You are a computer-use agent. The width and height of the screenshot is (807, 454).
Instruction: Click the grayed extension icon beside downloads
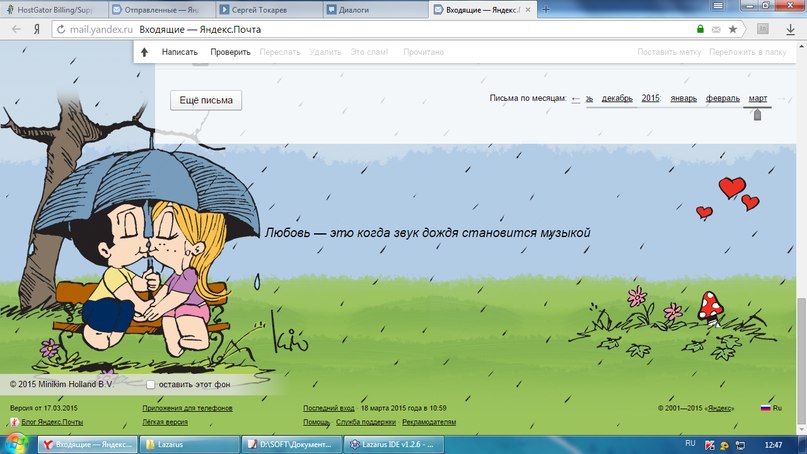(763, 29)
